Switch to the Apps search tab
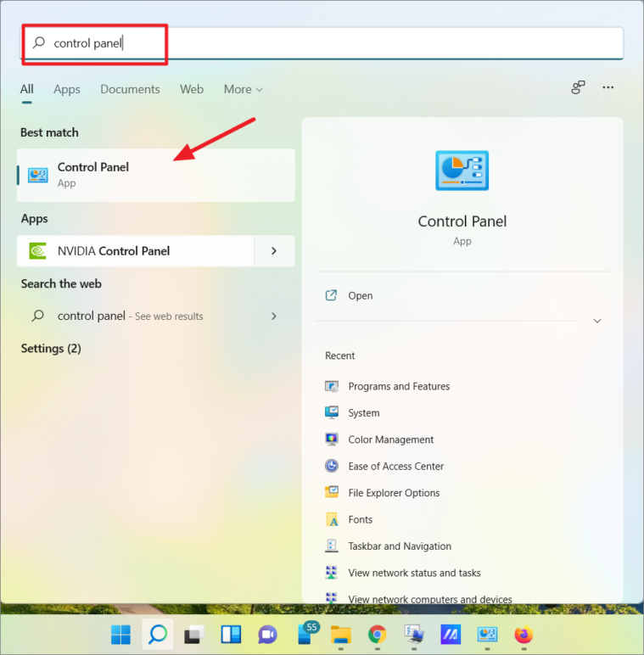The width and height of the screenshot is (644, 655). pyautogui.click(x=67, y=89)
